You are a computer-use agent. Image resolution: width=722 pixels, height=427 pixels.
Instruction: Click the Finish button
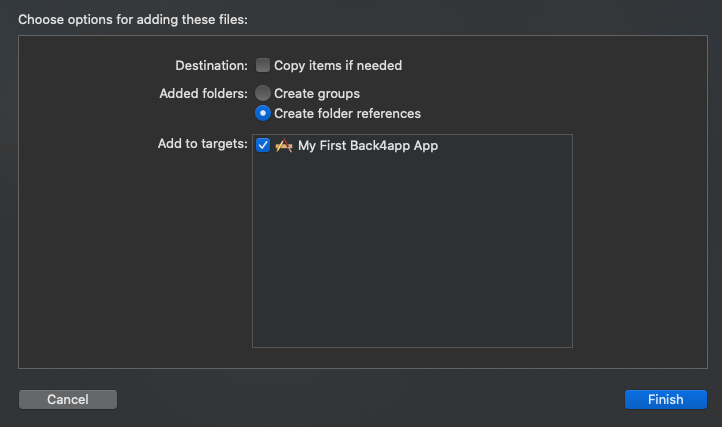click(x=665, y=399)
